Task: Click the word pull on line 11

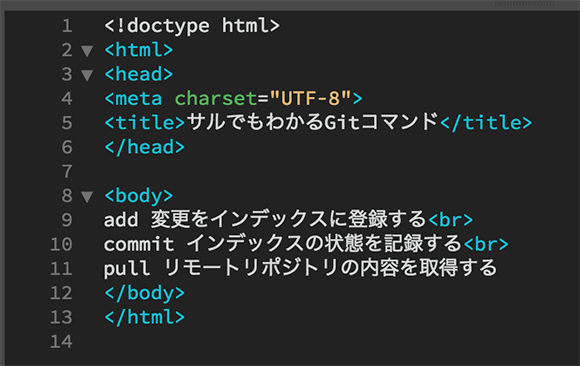Action: 127,269
